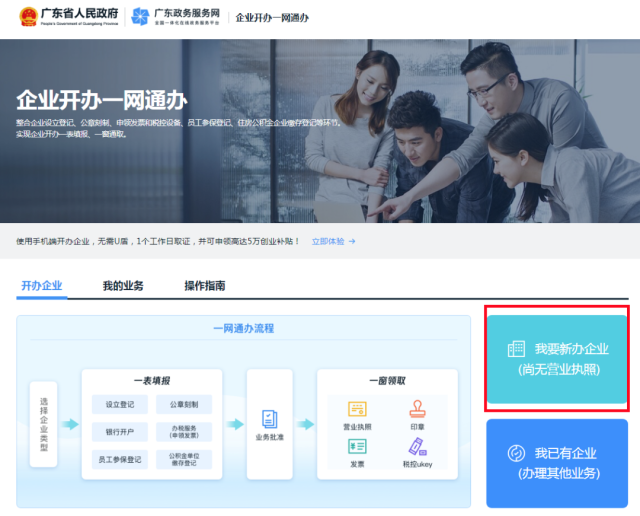The image size is (640, 516).
Task: Click the 立即体验 link
Action: (x=328, y=241)
